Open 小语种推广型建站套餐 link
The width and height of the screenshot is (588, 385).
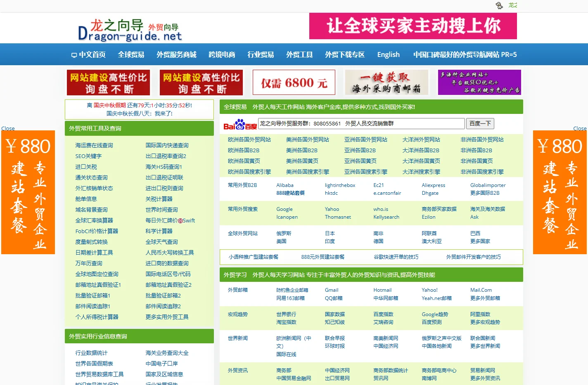(x=254, y=257)
